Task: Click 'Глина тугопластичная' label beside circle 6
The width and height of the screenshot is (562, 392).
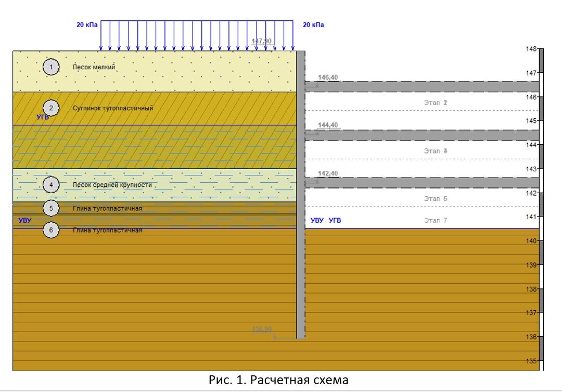Action: (108, 230)
